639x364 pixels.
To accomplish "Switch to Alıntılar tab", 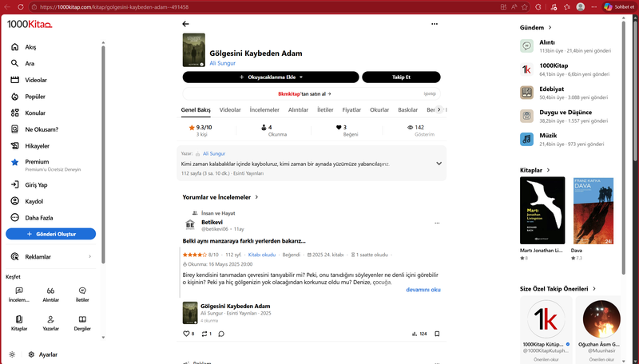I will 298,110.
